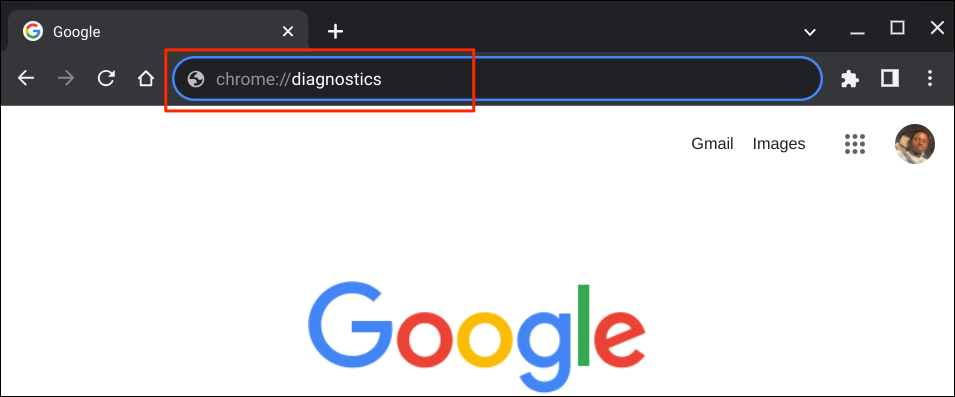Go to the home page icon
The width and height of the screenshot is (955, 397).
(x=146, y=79)
